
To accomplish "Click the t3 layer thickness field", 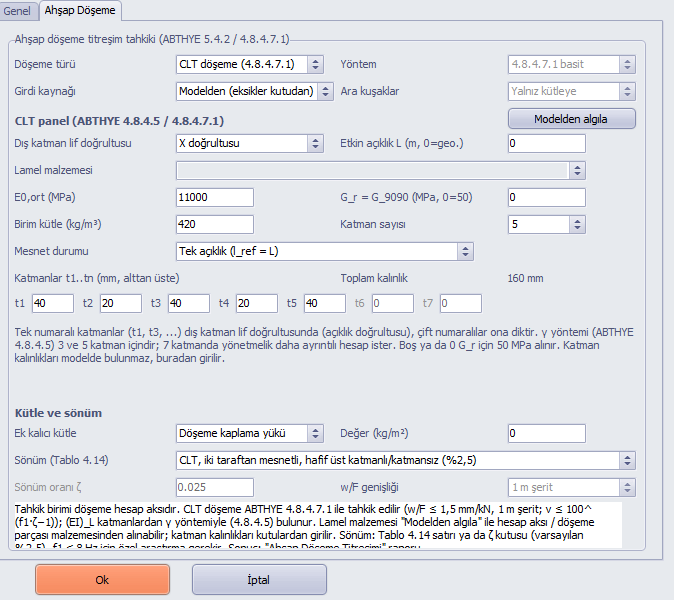I will [189, 303].
